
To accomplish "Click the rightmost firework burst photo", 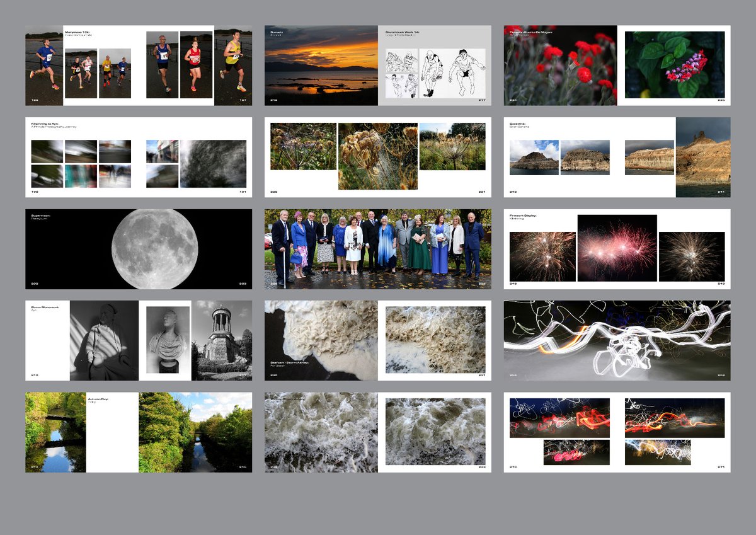I will [692, 256].
